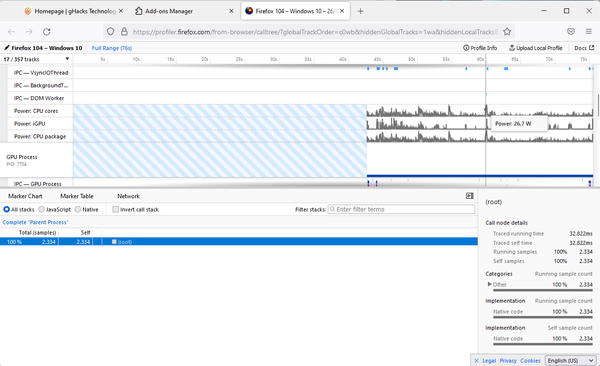Select the Power: CPU package track
The image size is (600, 366).
coord(40,136)
